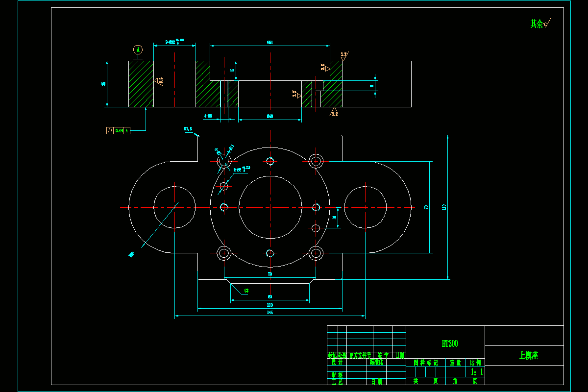Select the parallelism tolerance frame 0.04 A
The image size is (588, 392).
pos(118,130)
